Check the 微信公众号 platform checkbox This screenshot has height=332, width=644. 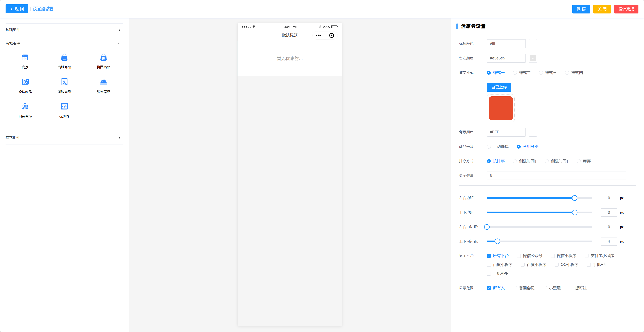[x=519, y=256]
